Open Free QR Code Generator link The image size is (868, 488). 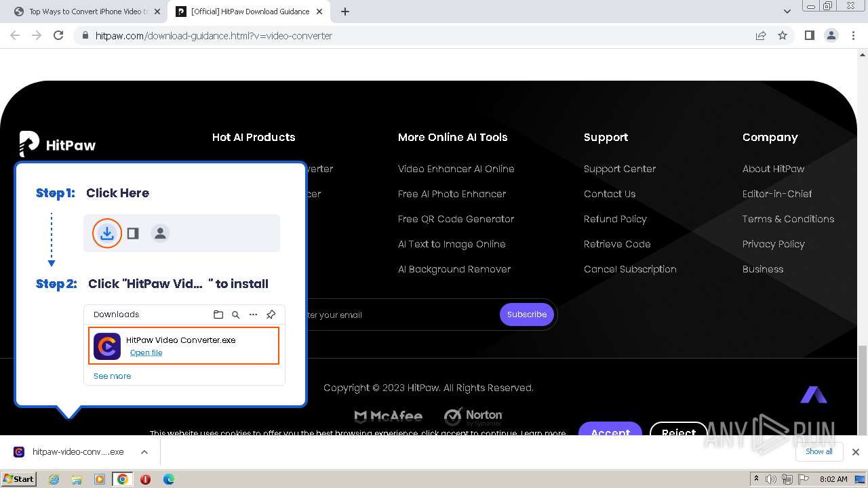tap(456, 219)
